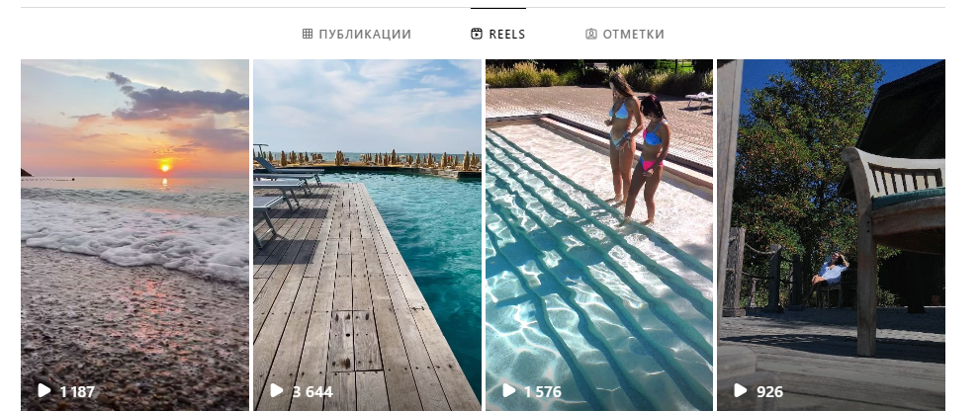The height and width of the screenshot is (411, 980).
Task: Click play icon on the 3 644 reel
Action: (276, 390)
